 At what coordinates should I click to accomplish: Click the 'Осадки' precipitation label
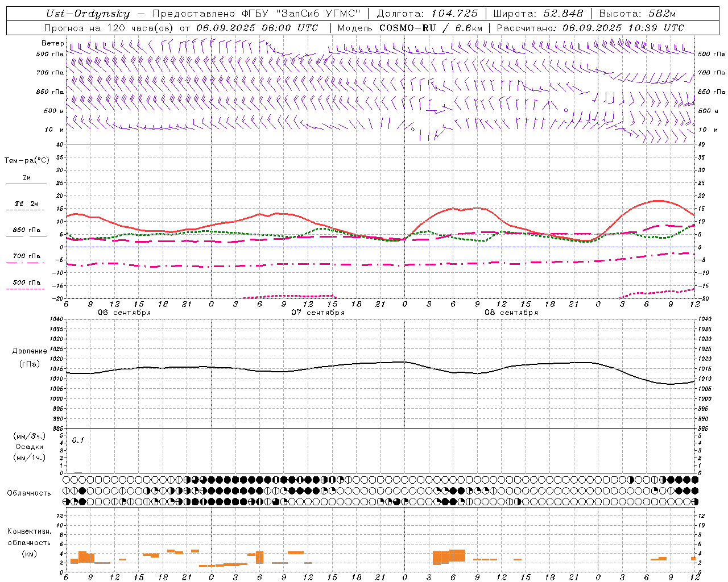pyautogui.click(x=29, y=447)
